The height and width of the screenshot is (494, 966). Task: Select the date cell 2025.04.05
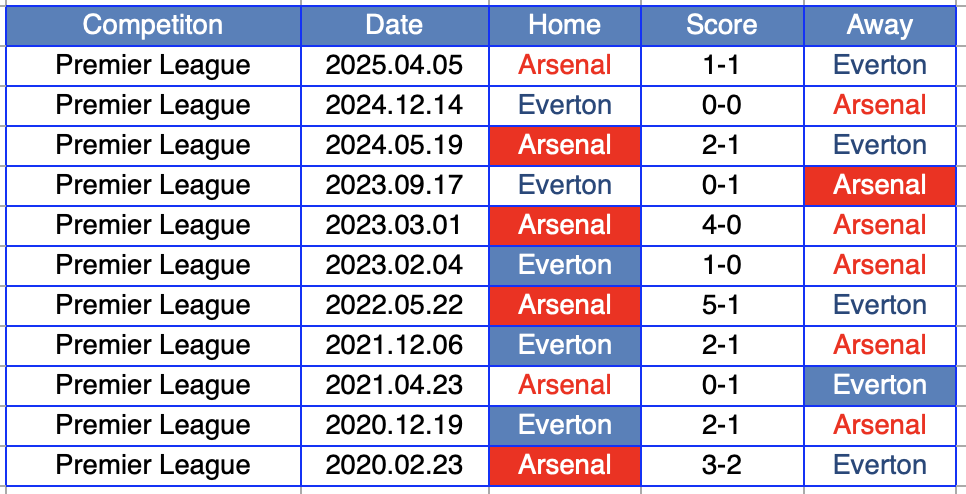(x=394, y=65)
